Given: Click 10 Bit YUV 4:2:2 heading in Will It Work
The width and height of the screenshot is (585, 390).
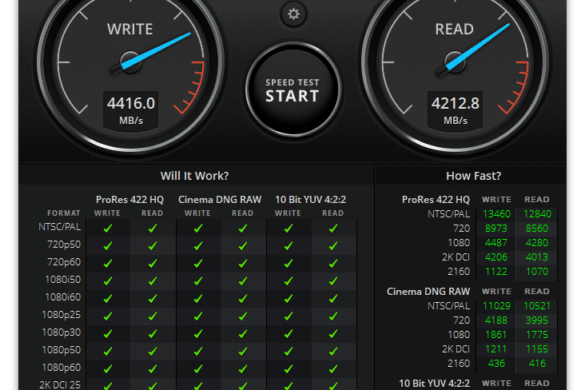Looking at the screenshot, I should click(x=310, y=200).
